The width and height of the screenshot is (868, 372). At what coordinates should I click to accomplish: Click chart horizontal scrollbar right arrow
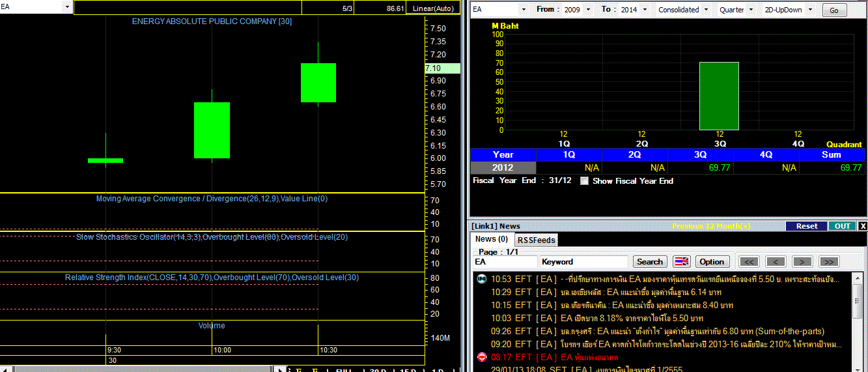point(280,369)
